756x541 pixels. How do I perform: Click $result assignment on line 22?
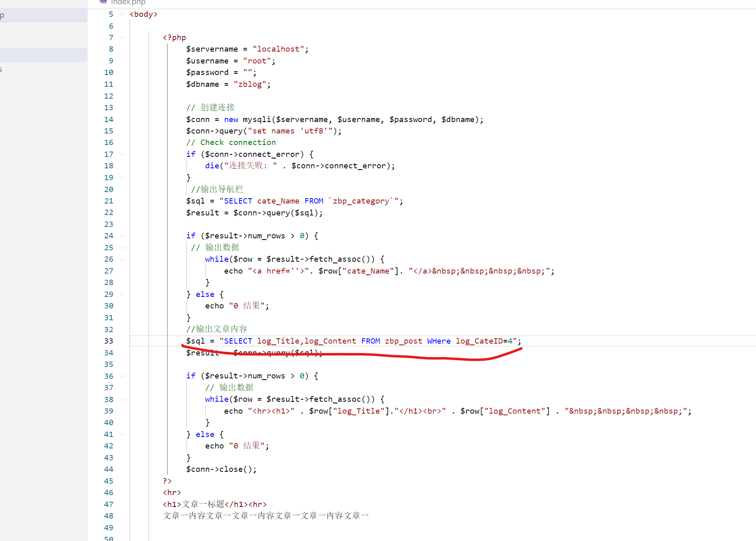coord(254,213)
